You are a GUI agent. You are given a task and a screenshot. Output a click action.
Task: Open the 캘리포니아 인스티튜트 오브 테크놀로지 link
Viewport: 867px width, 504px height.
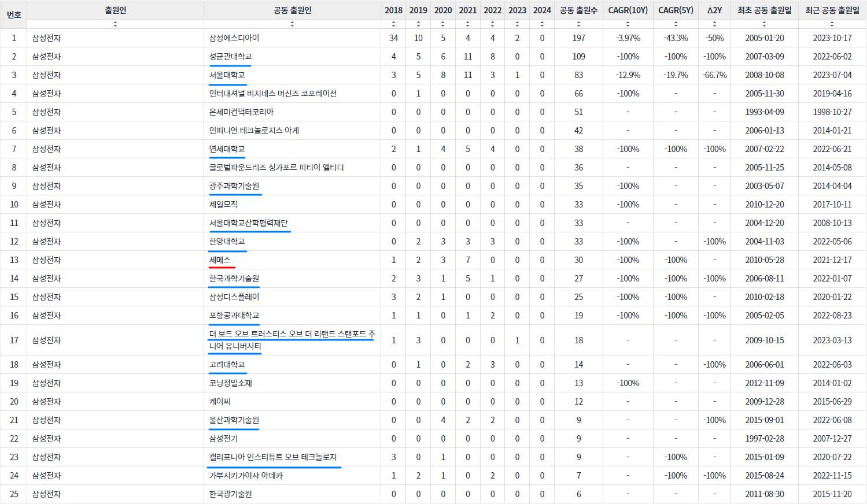point(273,457)
